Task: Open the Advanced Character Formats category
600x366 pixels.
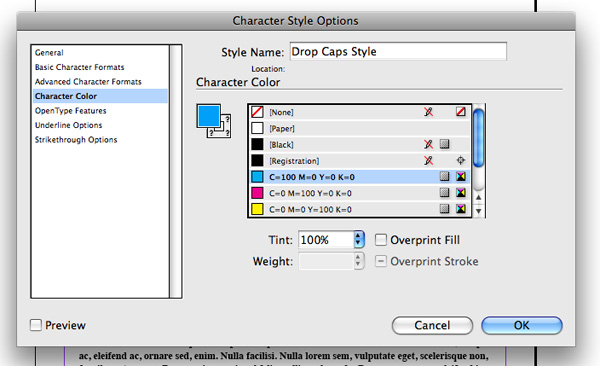Action: [88, 82]
